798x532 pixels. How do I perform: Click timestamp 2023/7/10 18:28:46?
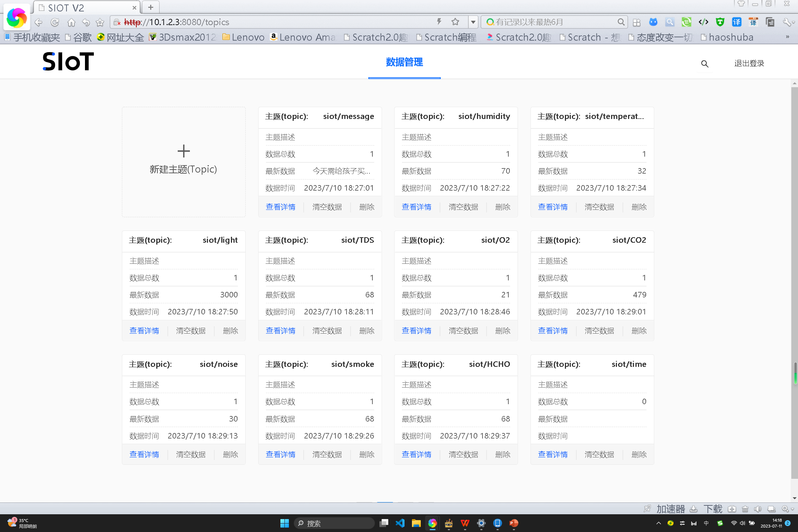475,312
